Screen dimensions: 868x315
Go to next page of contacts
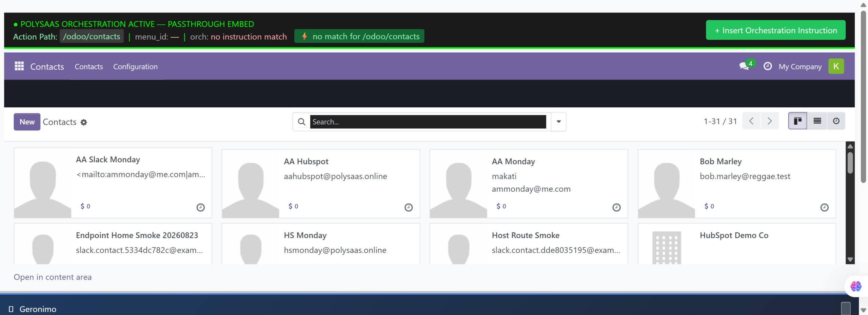click(x=770, y=121)
